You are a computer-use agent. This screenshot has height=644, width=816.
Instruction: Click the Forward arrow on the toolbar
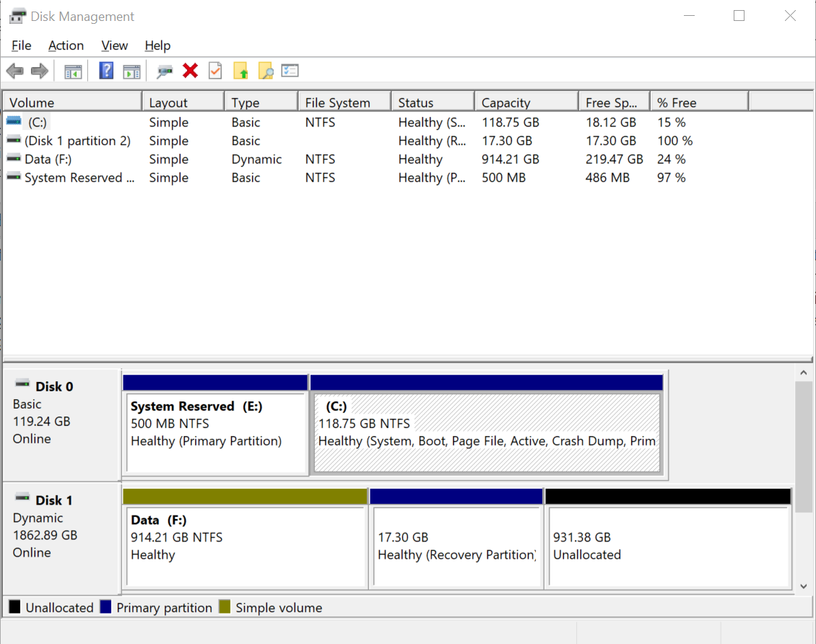coord(40,70)
